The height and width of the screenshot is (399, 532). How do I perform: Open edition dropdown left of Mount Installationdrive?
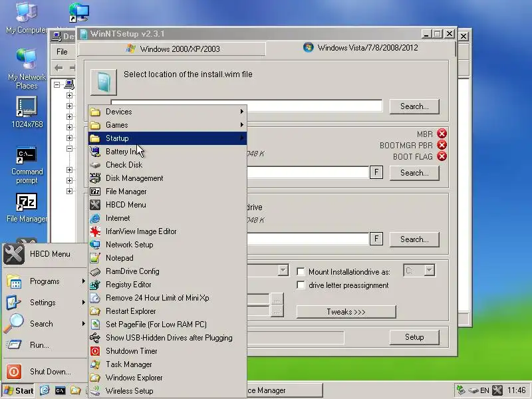click(283, 271)
